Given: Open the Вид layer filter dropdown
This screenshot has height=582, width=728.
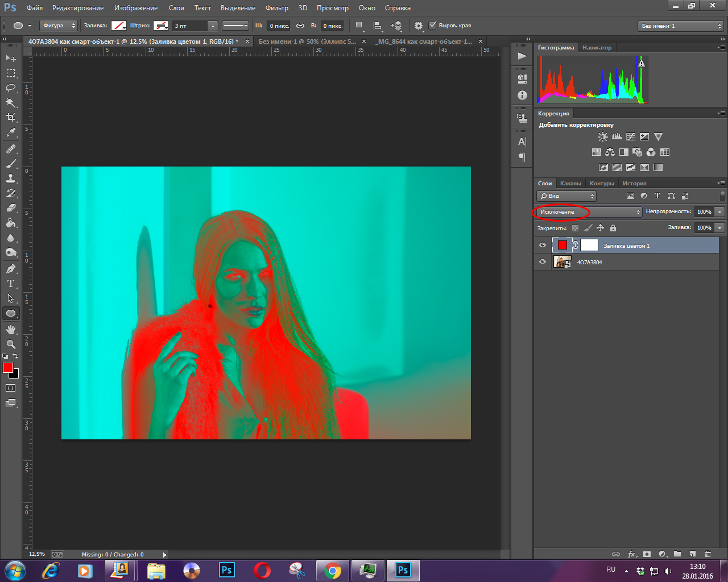Looking at the screenshot, I should tap(566, 196).
